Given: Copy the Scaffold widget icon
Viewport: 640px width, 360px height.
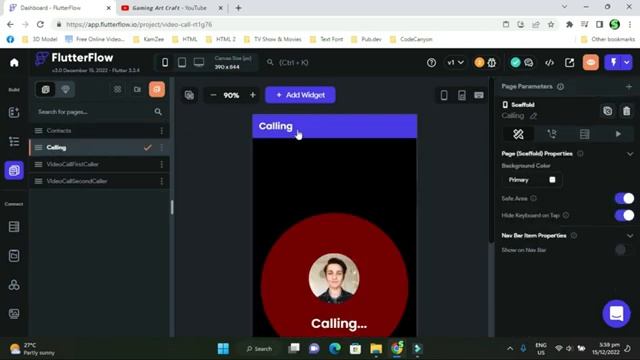Looking at the screenshot, I should coord(608,111).
